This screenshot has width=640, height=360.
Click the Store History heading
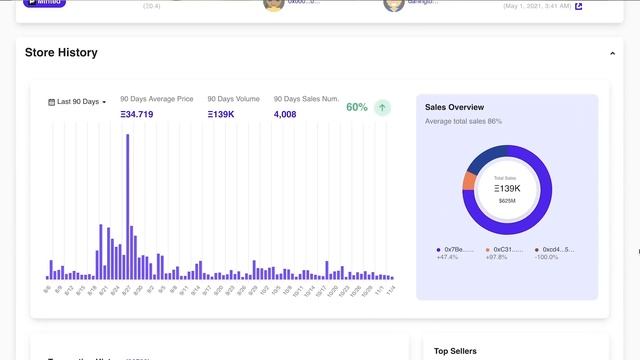[61, 53]
